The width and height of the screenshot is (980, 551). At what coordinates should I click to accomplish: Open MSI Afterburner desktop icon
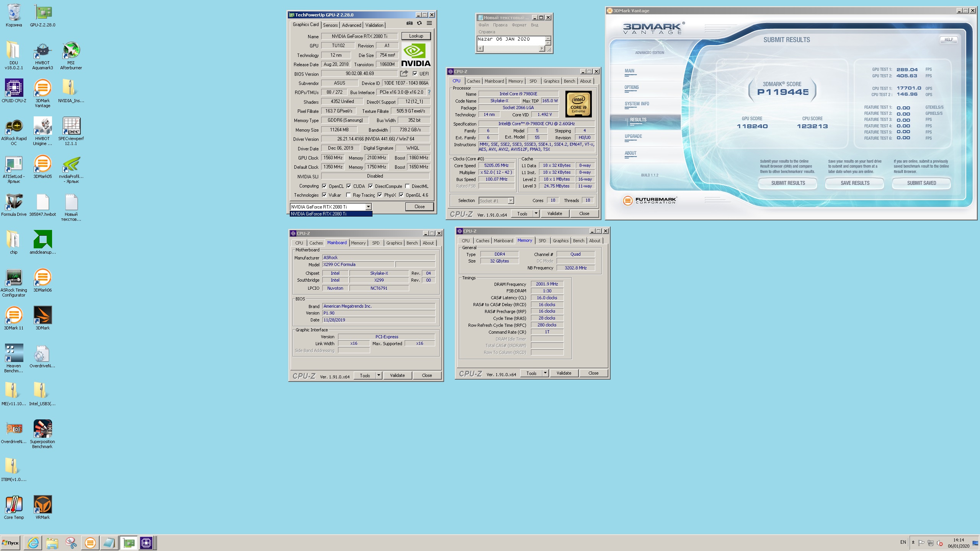[71, 56]
